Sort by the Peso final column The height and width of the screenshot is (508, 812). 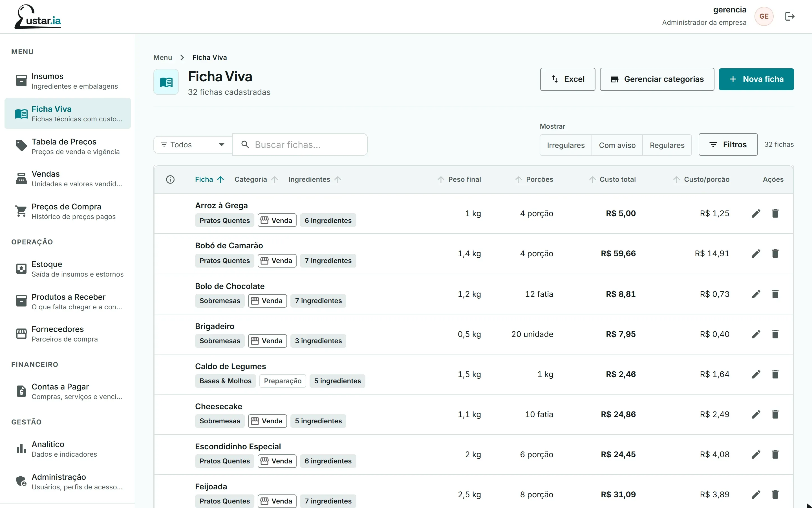(x=459, y=179)
